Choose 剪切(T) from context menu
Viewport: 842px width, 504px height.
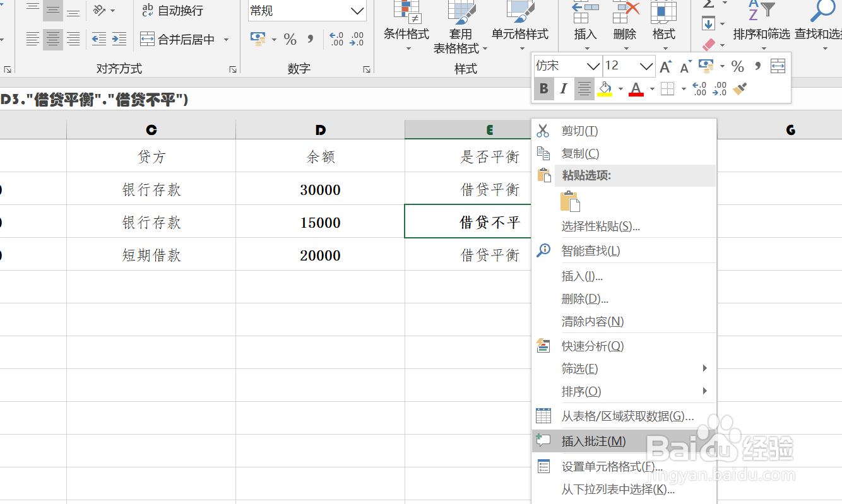(x=624, y=131)
